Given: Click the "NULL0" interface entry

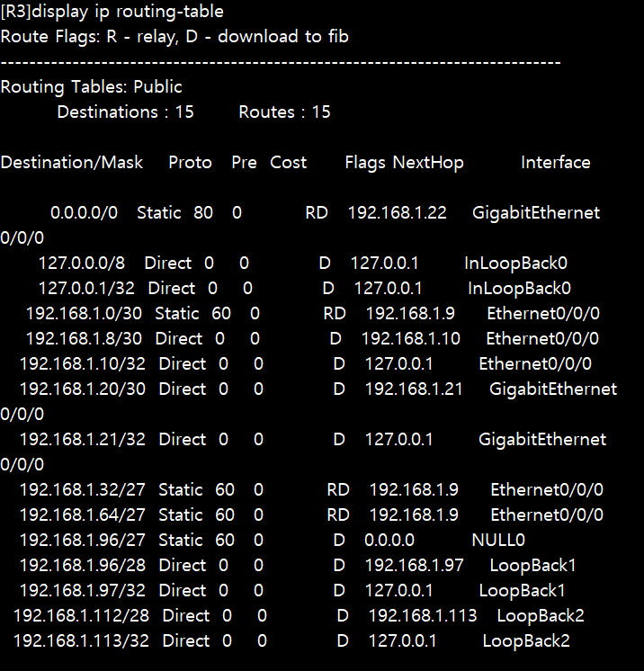Looking at the screenshot, I should 498,541.
